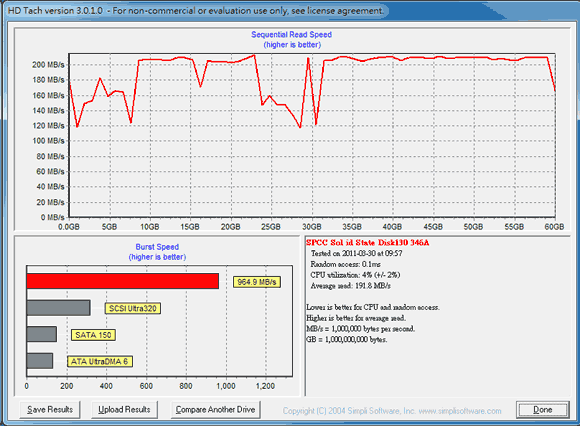
Task: Click the 964.9 MB/s burst label
Action: click(257, 282)
